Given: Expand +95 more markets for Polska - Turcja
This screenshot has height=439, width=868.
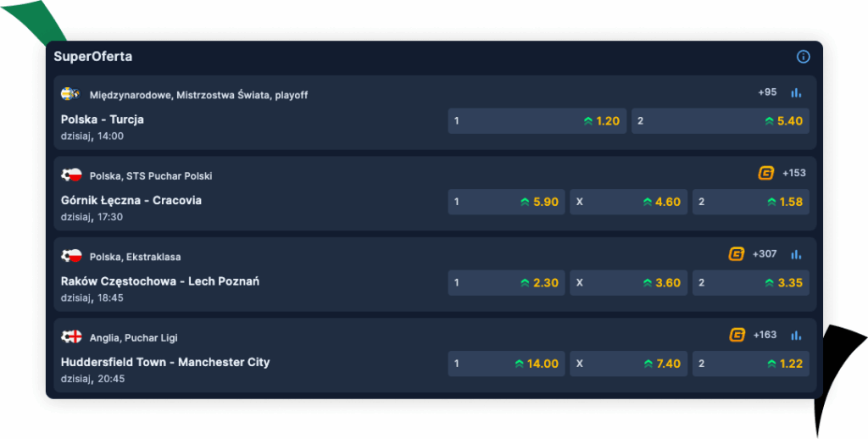Looking at the screenshot, I should [x=767, y=92].
